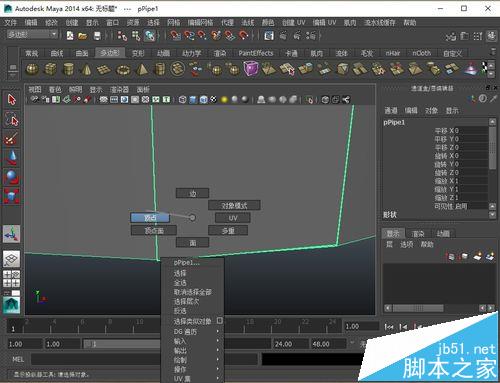Click the Open Scene folder icon

[x=82, y=36]
